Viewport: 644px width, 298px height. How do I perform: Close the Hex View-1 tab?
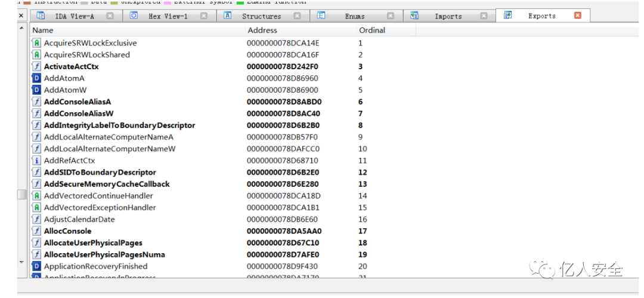coord(204,16)
